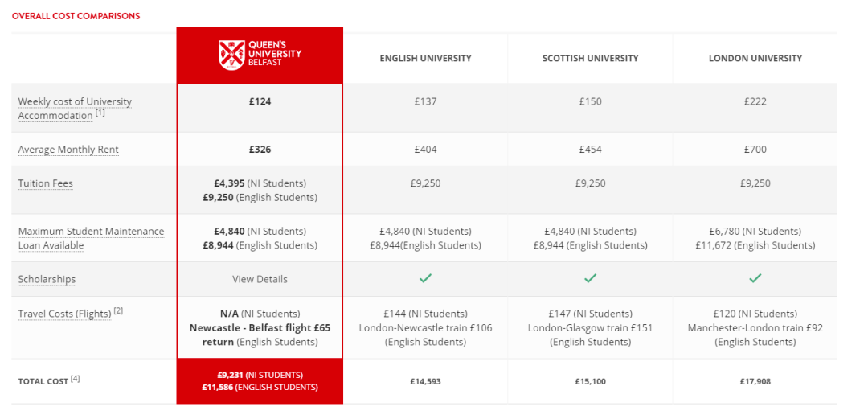Click the Overall Cost Comparisons heading
This screenshot has height=415, width=868.
76,16
